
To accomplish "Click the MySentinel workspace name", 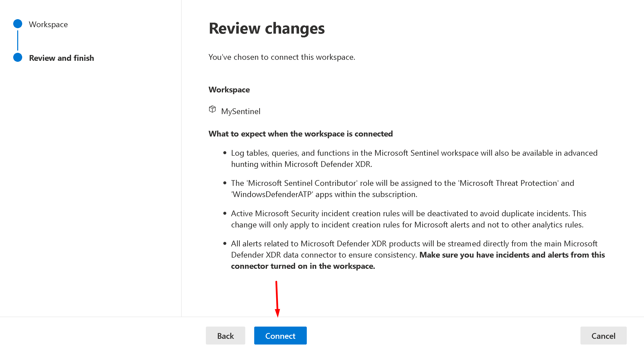I will 241,111.
